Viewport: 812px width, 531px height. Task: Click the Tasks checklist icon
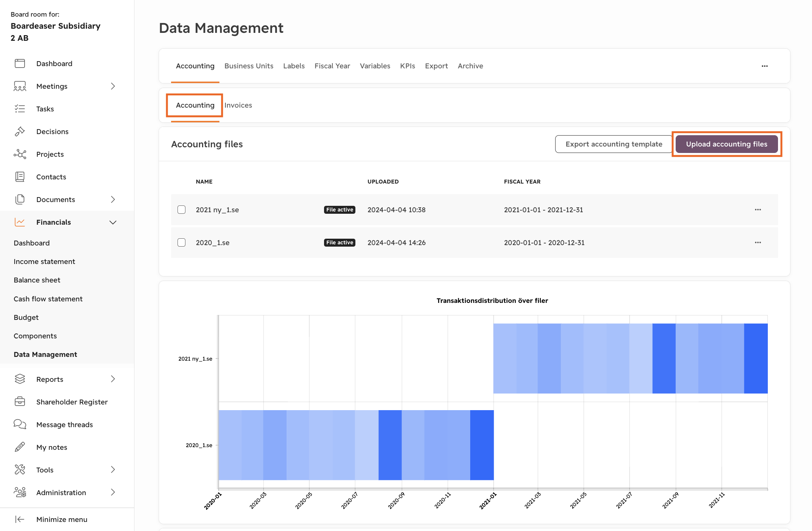tap(20, 109)
